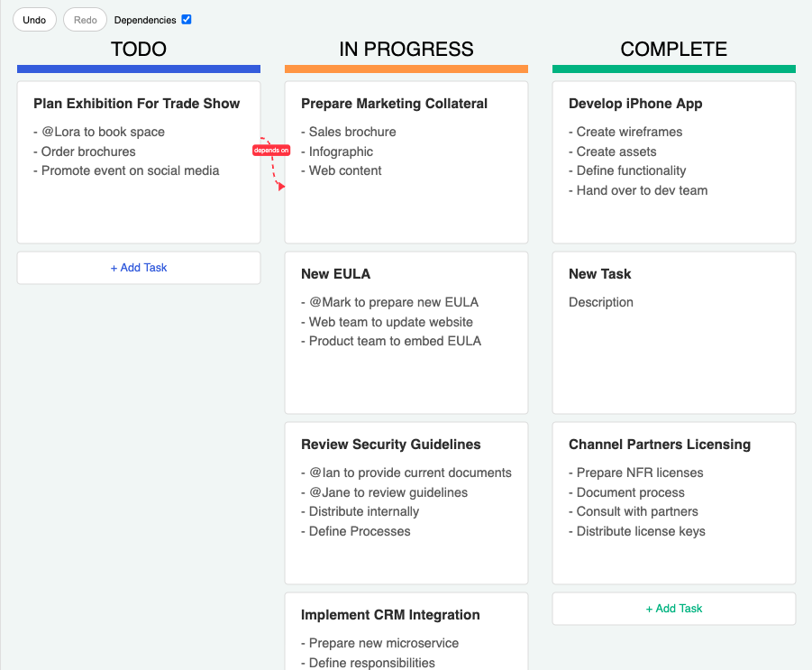Click the TODO column header
Image resolution: width=812 pixels, height=670 pixels.
click(x=138, y=50)
